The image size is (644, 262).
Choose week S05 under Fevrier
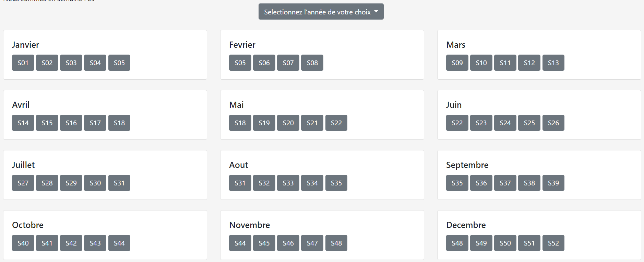click(240, 63)
